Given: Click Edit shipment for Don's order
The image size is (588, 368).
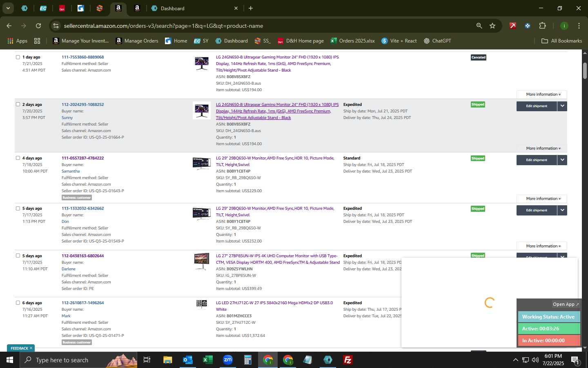Looking at the screenshot, I should pyautogui.click(x=537, y=210).
